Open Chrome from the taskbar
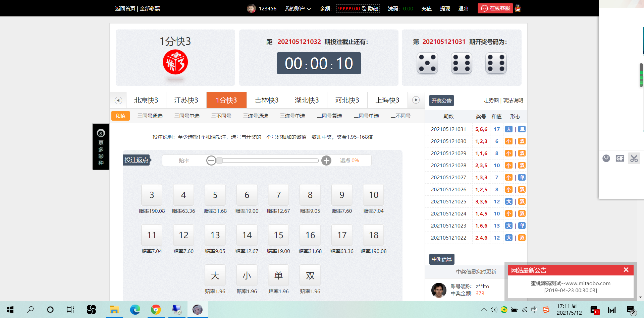Viewport: 644px width, 318px height. (x=156, y=310)
